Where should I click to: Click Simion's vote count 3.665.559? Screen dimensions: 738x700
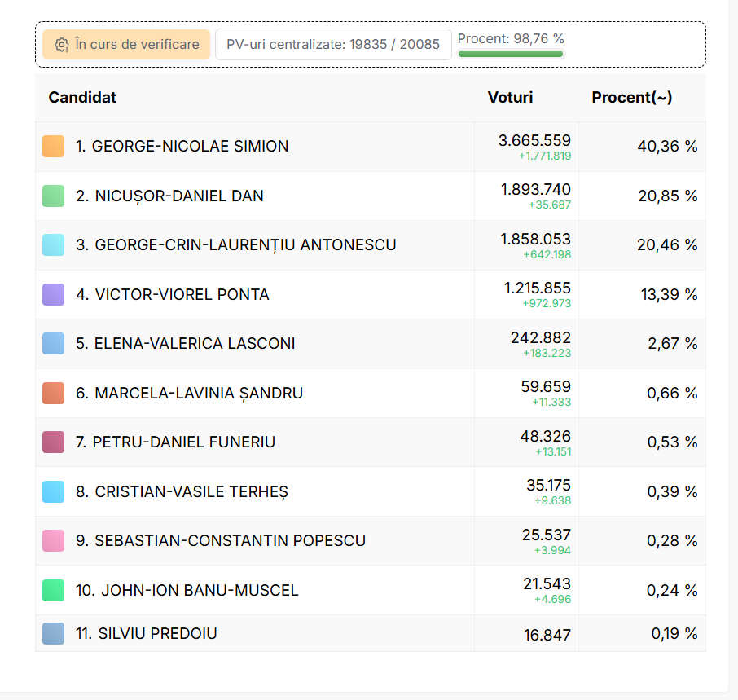[x=534, y=141]
